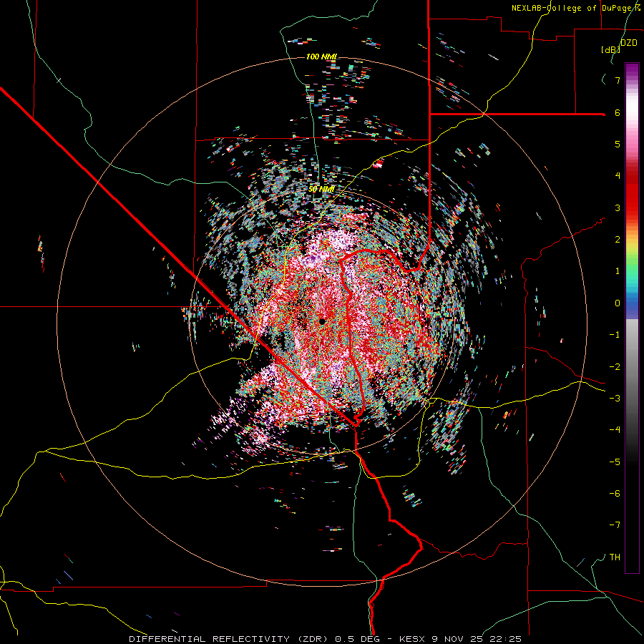Click the 6 value on the color scale
This screenshot has height=644, width=644.
pyautogui.click(x=618, y=112)
